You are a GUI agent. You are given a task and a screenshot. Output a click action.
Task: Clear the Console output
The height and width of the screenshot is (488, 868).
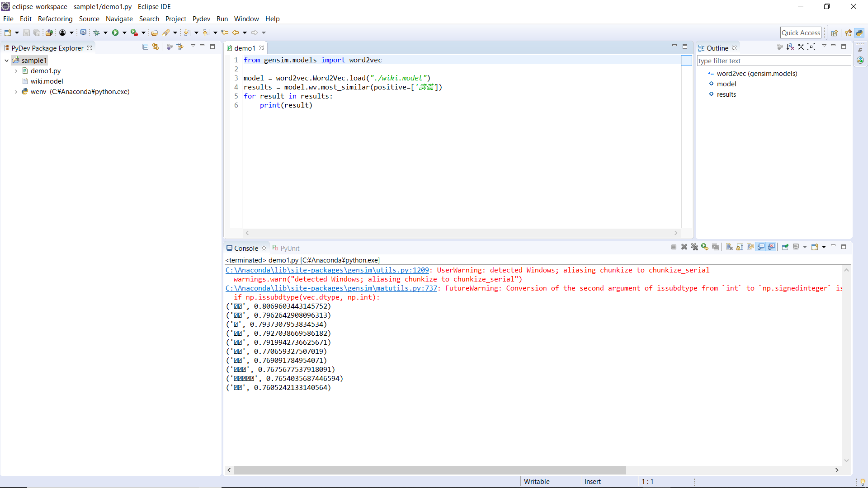pyautogui.click(x=729, y=247)
